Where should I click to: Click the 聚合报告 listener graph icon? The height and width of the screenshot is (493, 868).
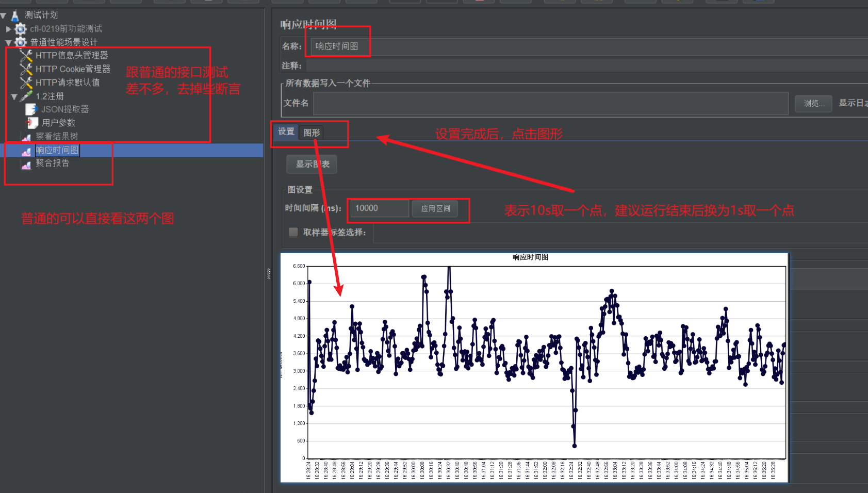point(26,164)
